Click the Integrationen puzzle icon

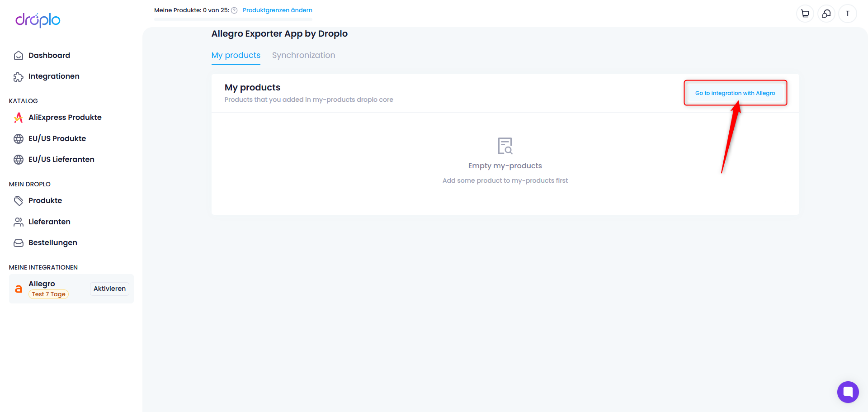point(19,77)
